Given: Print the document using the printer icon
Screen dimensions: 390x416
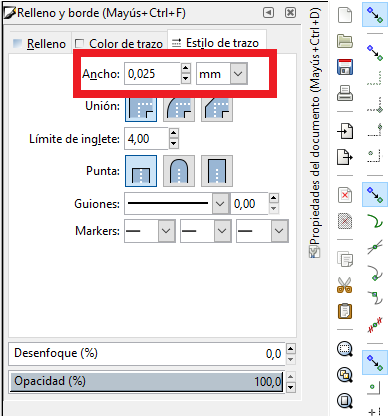Looking at the screenshot, I should point(345,93).
